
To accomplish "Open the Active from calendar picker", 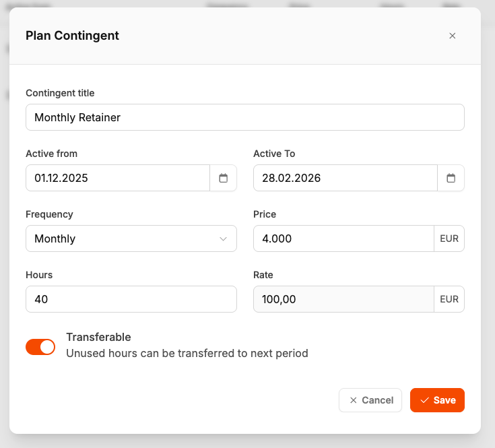I will [x=224, y=178].
